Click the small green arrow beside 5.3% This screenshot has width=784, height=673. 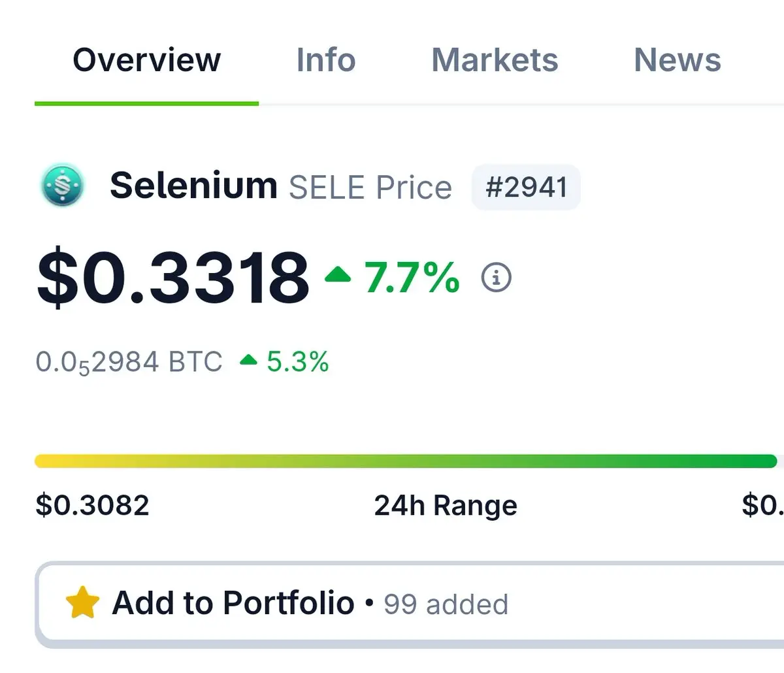[x=249, y=359]
